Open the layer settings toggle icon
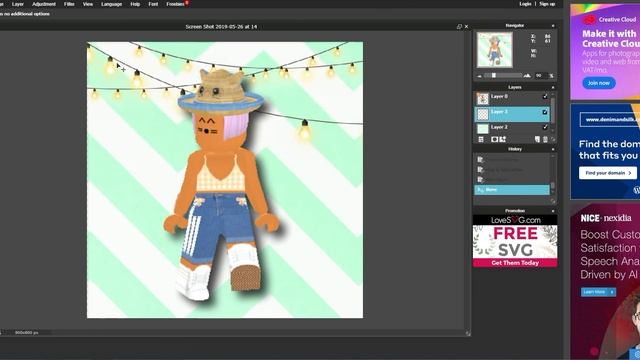This screenshot has height=360, width=640. 481,139
